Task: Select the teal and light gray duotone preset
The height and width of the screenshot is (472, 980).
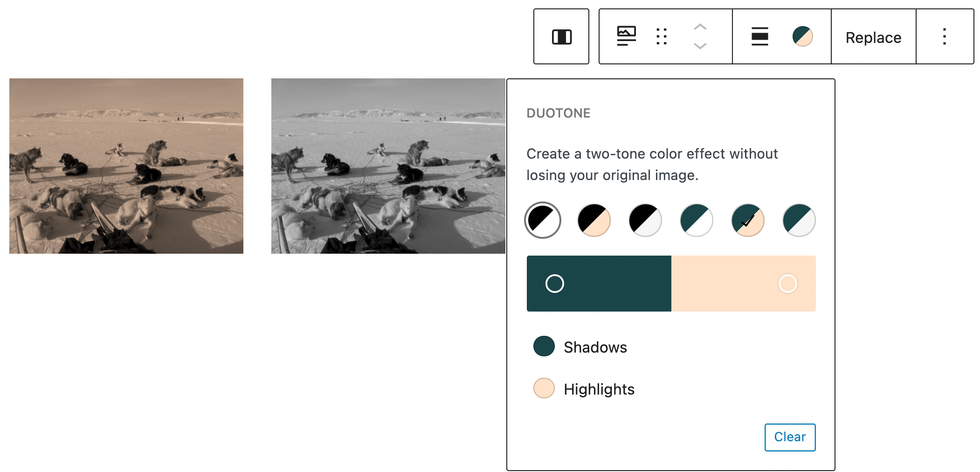Action: click(x=799, y=220)
